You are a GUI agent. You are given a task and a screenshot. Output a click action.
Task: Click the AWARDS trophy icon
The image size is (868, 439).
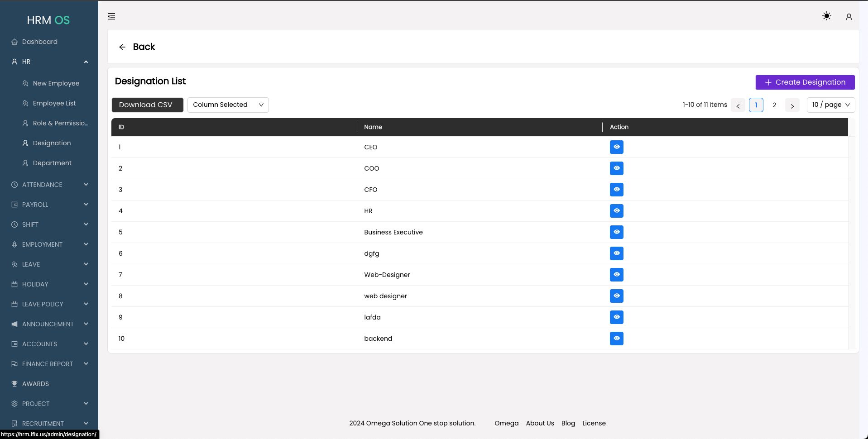tap(14, 384)
